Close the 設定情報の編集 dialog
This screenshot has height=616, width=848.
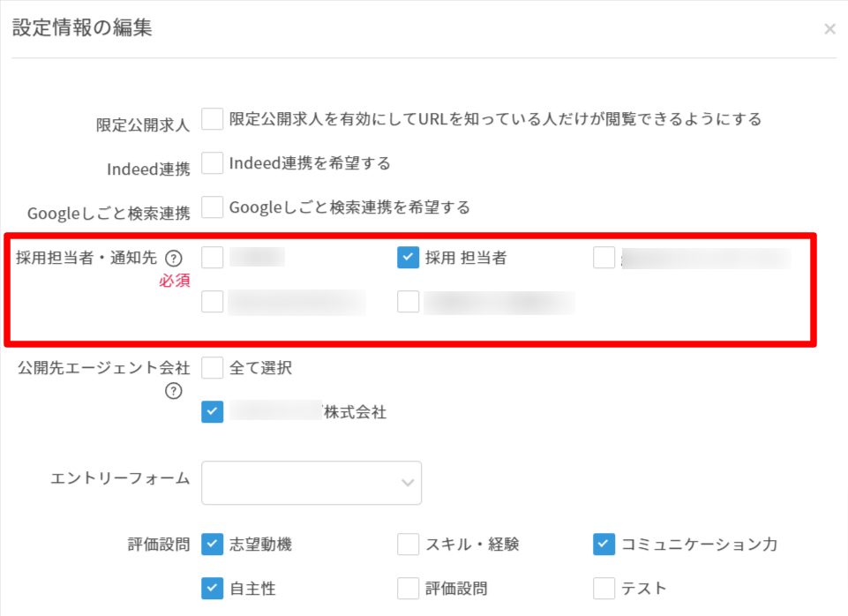[x=829, y=28]
